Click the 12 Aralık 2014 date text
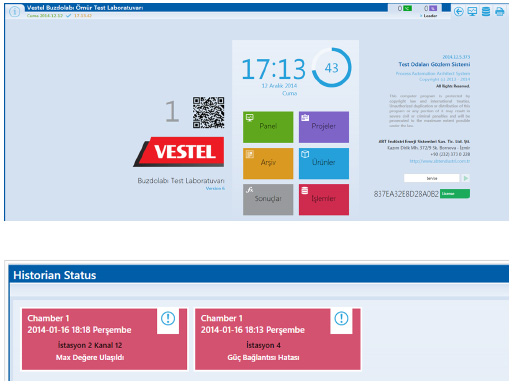This screenshot has width=512, height=384. coord(279,86)
